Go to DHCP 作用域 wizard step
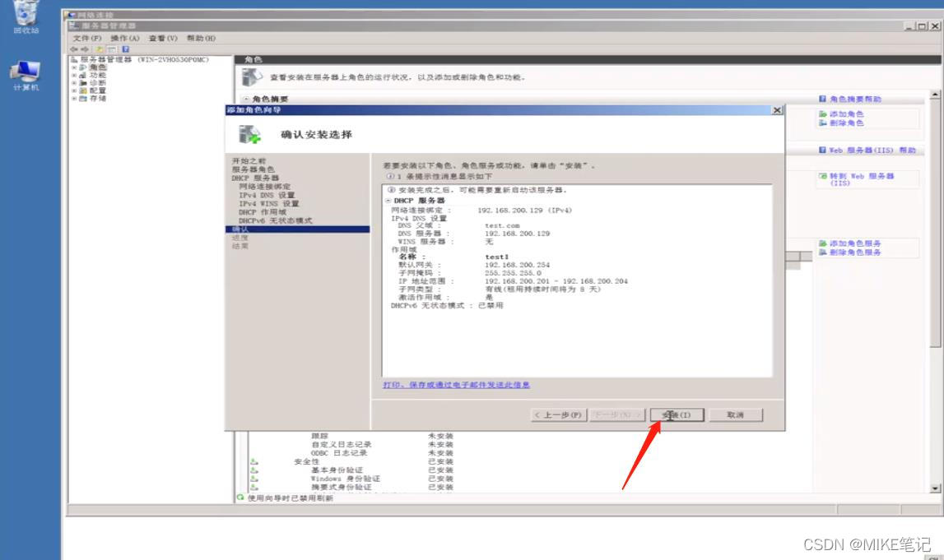Viewport: 944px width, 560px height. [263, 211]
